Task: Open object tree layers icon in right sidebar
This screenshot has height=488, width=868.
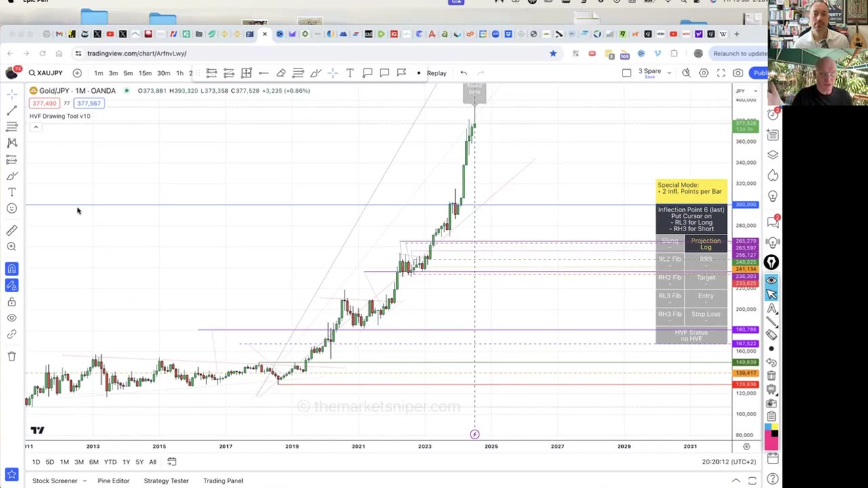Action: (x=772, y=155)
